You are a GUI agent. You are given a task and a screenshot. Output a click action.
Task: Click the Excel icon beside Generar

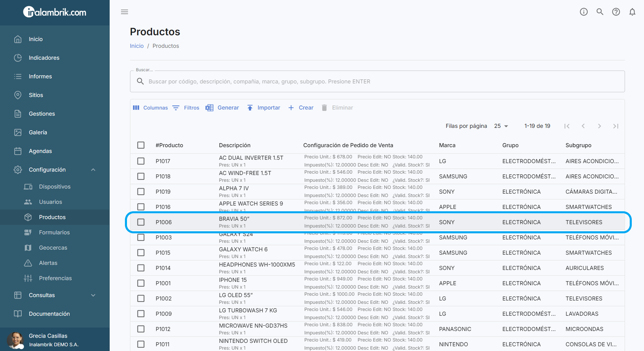[x=209, y=108]
